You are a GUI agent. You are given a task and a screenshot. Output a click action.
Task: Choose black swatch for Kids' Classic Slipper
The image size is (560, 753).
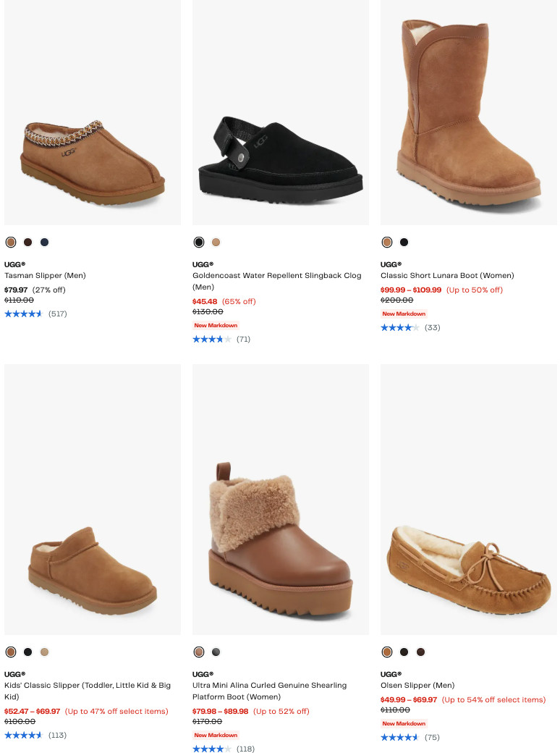coord(27,652)
